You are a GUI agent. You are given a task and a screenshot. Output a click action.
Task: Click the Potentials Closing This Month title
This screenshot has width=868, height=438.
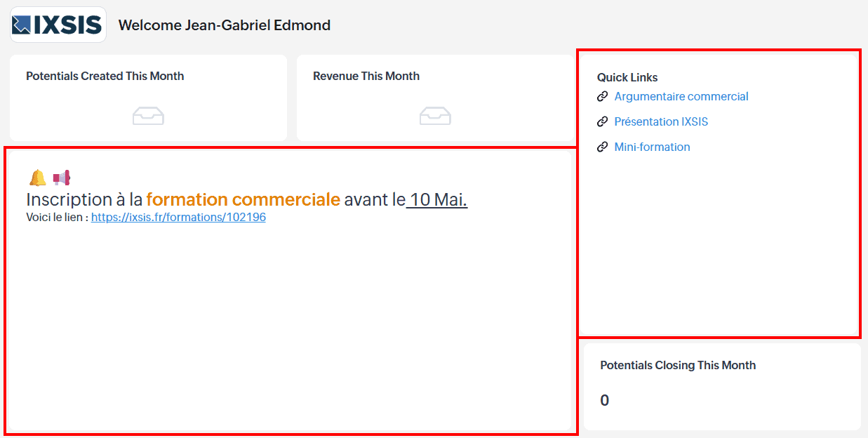[x=678, y=366]
